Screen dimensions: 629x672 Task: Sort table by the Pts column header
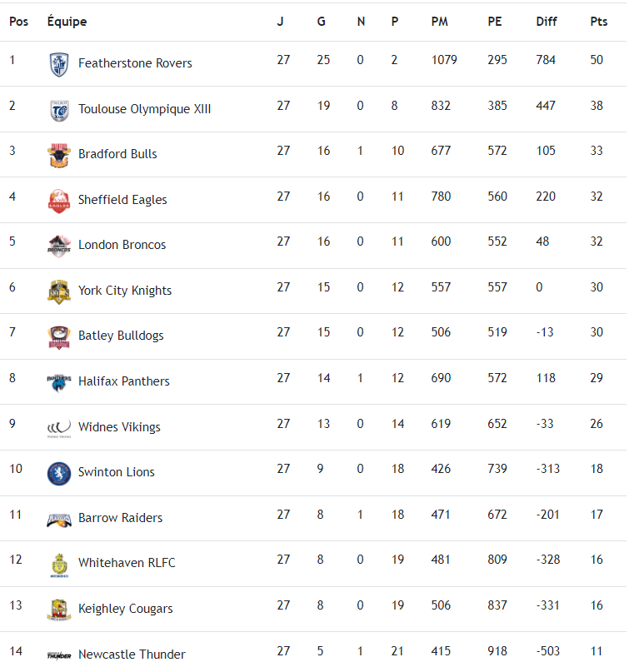[598, 22]
